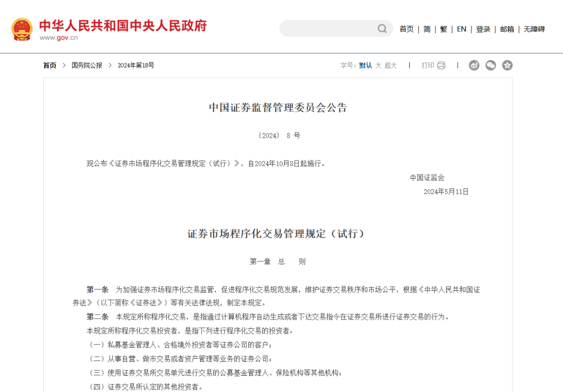563x392 pixels.
Task: Open 无障碍 accessibility mode
Action: [x=534, y=29]
